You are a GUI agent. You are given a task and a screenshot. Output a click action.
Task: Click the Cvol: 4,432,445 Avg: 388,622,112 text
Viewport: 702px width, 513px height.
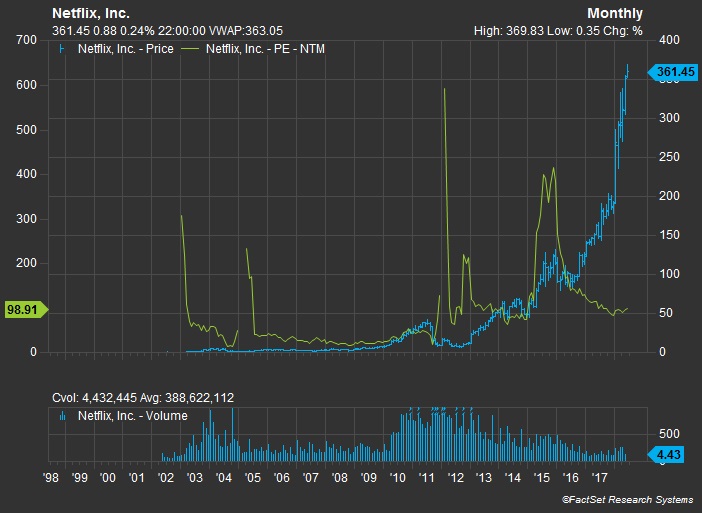[x=143, y=398]
